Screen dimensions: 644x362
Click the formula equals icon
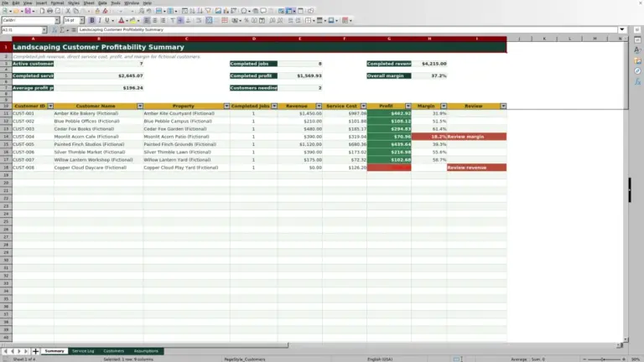[74, 29]
